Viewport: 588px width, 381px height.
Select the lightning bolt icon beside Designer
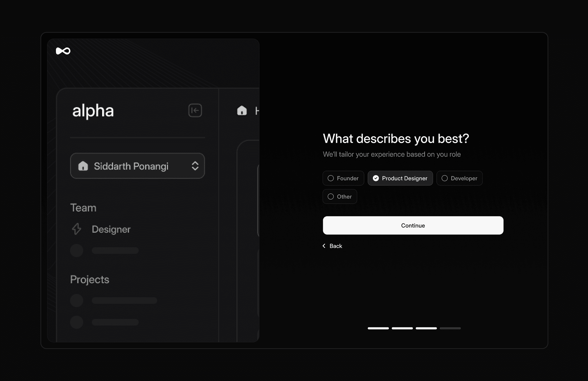(77, 229)
